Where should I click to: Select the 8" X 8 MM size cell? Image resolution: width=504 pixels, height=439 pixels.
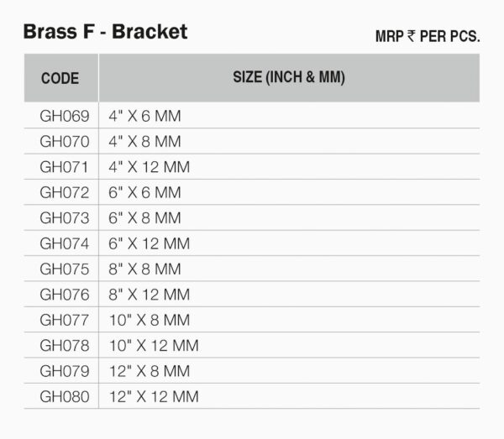[x=144, y=269]
